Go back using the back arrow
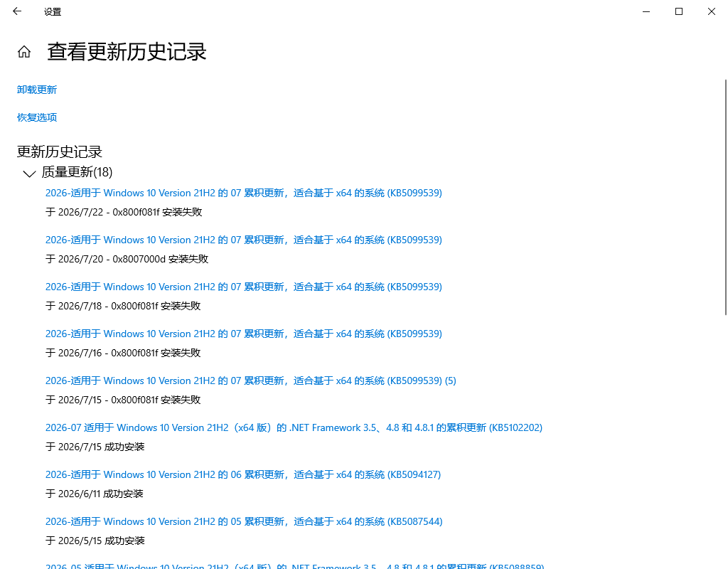The image size is (728, 569). pos(17,11)
